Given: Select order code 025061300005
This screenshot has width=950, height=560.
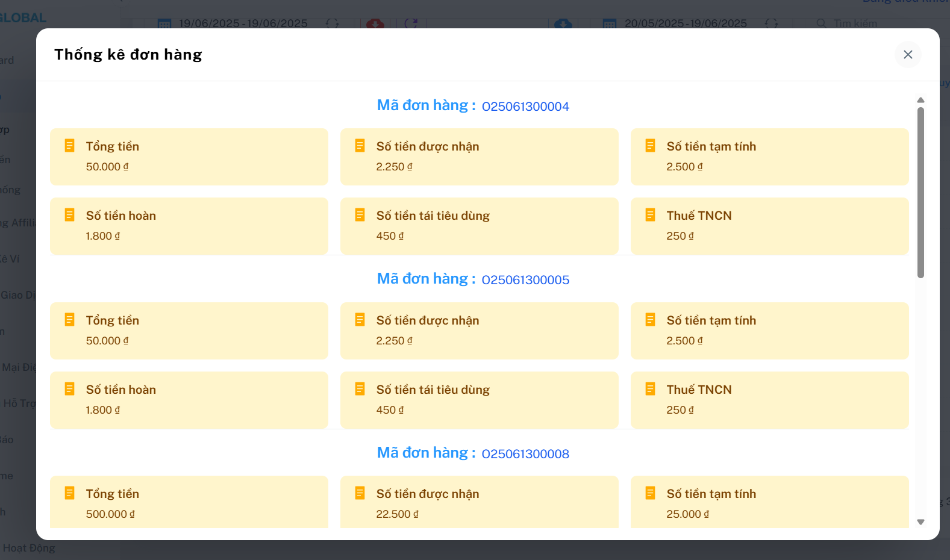Looking at the screenshot, I should tap(525, 280).
